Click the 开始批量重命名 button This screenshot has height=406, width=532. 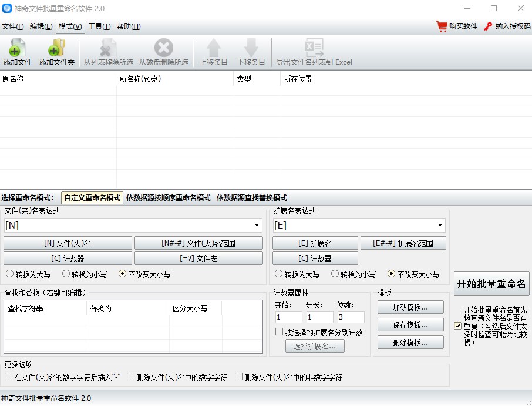(491, 283)
